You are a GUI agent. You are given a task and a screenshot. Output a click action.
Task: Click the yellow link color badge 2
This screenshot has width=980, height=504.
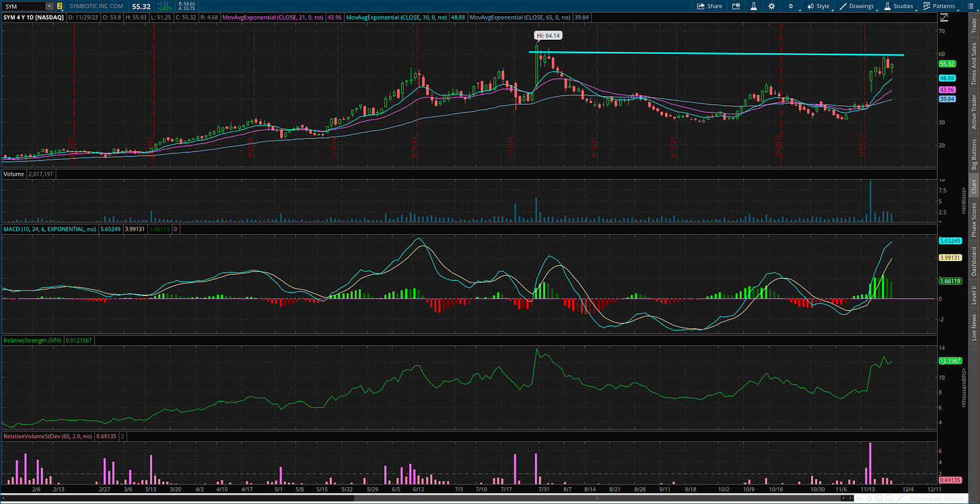click(59, 6)
